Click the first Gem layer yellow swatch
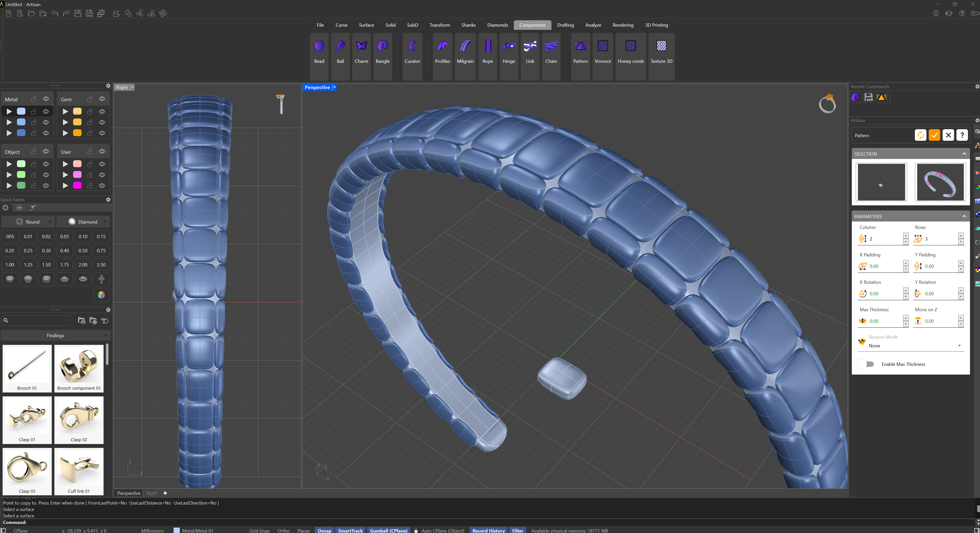This screenshot has width=980, height=533. 77,111
